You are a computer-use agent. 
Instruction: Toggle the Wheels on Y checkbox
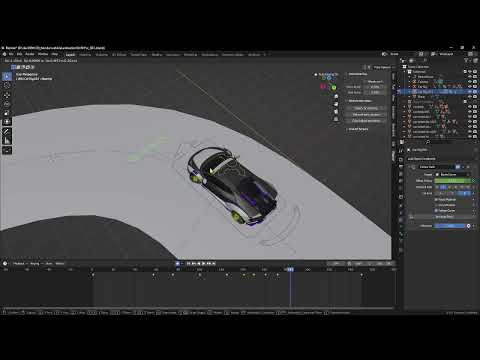click(x=366, y=81)
